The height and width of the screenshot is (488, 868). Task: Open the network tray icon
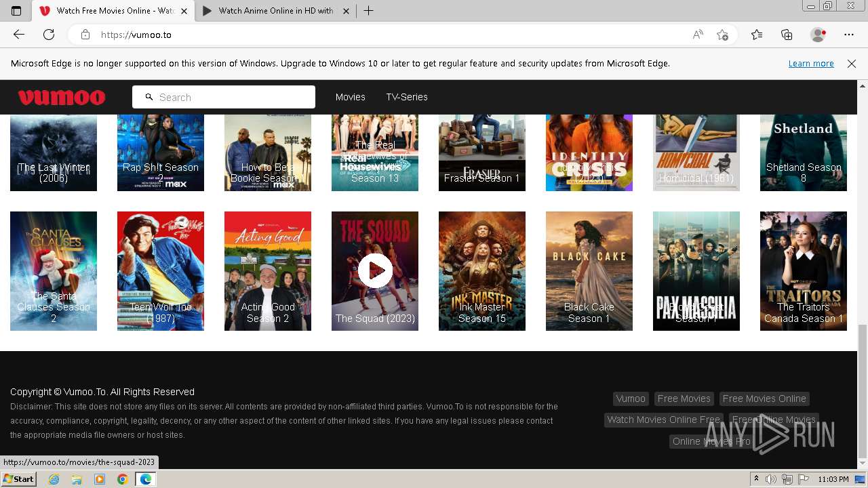click(x=787, y=479)
